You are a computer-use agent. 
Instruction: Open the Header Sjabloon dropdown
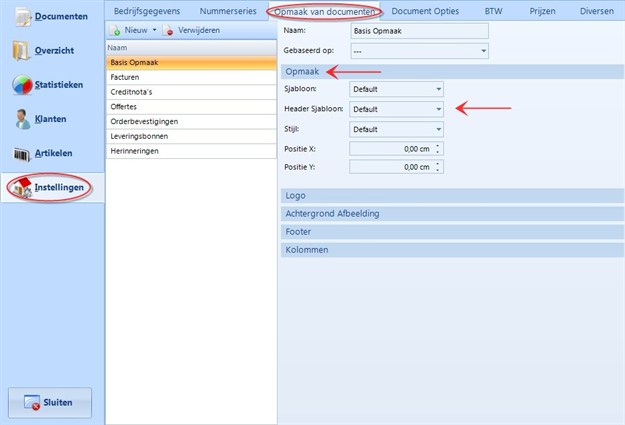(396, 109)
